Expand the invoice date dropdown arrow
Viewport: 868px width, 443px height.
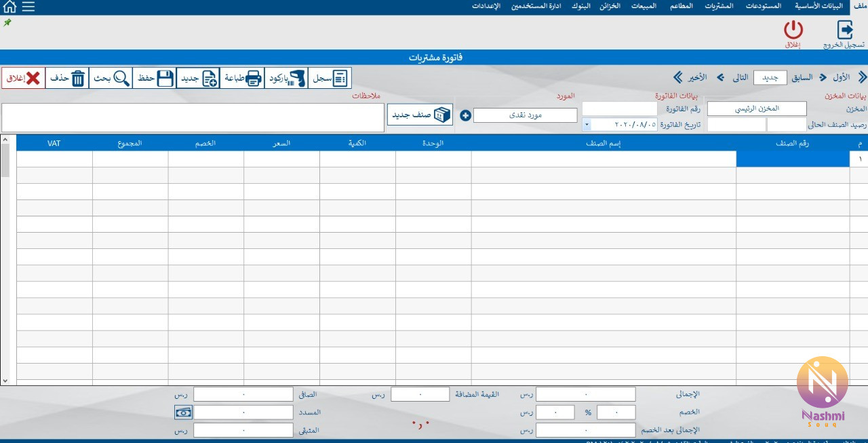point(586,125)
